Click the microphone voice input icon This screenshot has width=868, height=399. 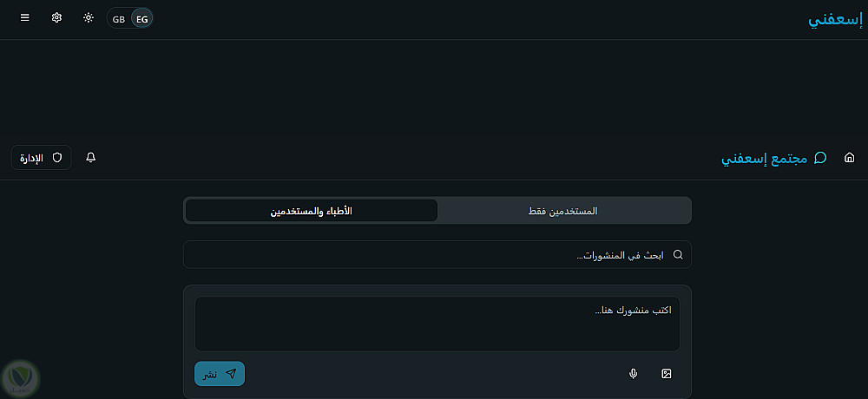click(x=634, y=374)
